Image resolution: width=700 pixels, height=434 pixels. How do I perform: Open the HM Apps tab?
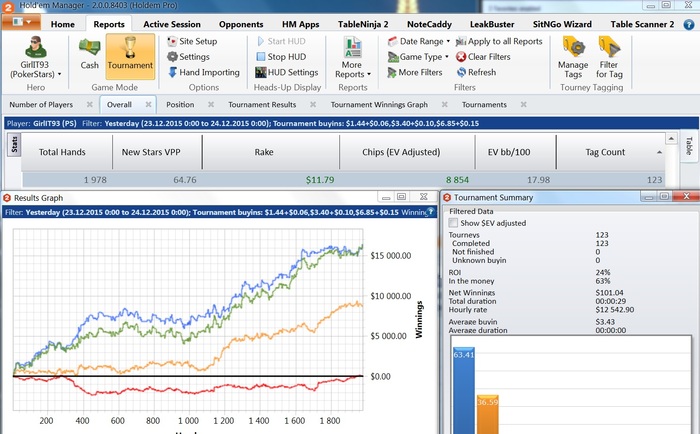point(300,25)
